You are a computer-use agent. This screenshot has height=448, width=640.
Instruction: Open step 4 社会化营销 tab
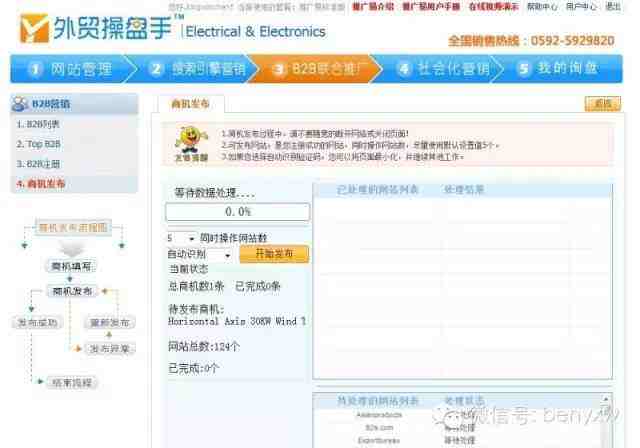tap(442, 69)
